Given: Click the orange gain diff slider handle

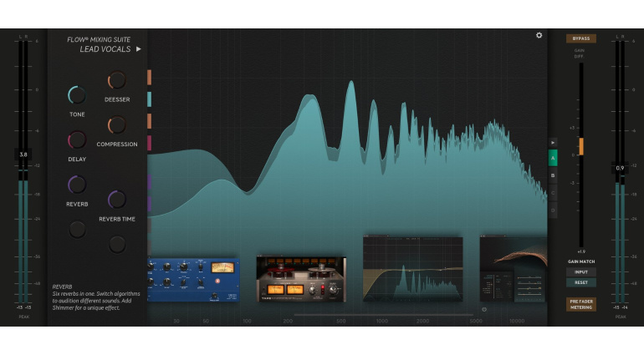Looking at the screenshot, I should (581, 146).
